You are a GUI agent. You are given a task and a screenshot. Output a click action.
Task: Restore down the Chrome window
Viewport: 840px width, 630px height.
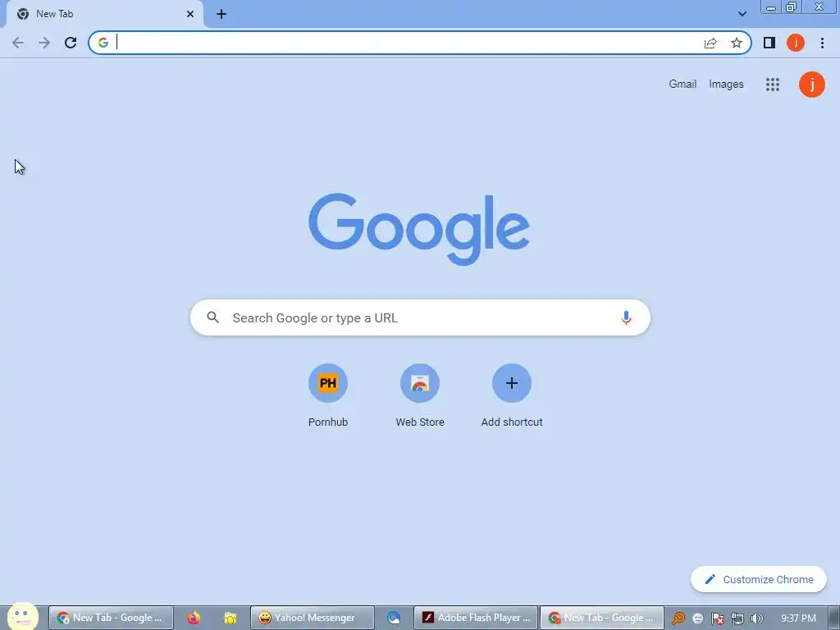click(792, 7)
